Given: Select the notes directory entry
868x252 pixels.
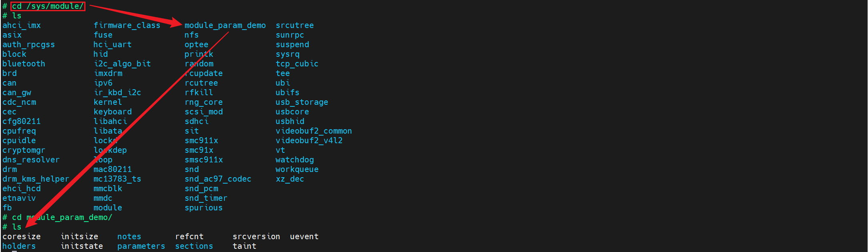Looking at the screenshot, I should click(x=129, y=236).
